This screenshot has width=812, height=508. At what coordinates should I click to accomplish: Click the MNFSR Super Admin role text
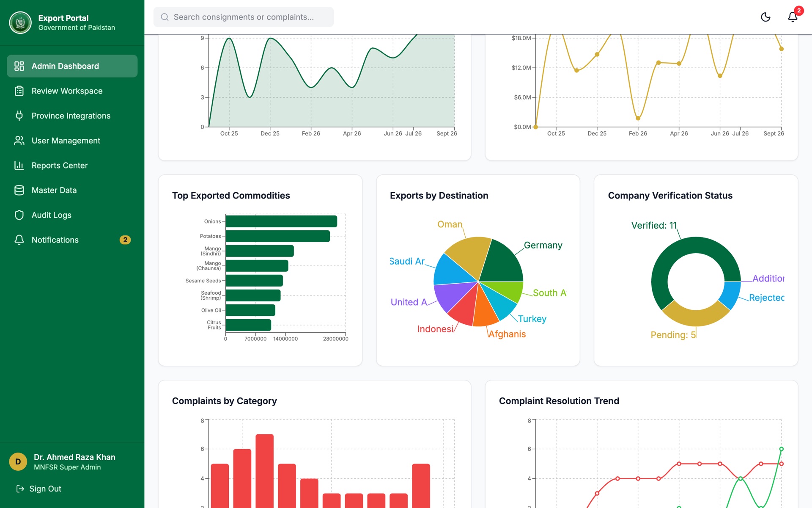point(67,467)
